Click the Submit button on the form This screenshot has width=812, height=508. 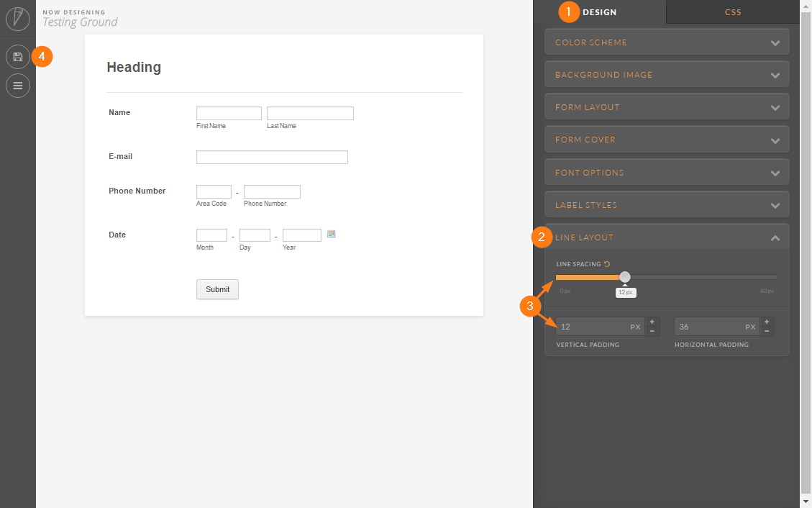click(x=217, y=289)
